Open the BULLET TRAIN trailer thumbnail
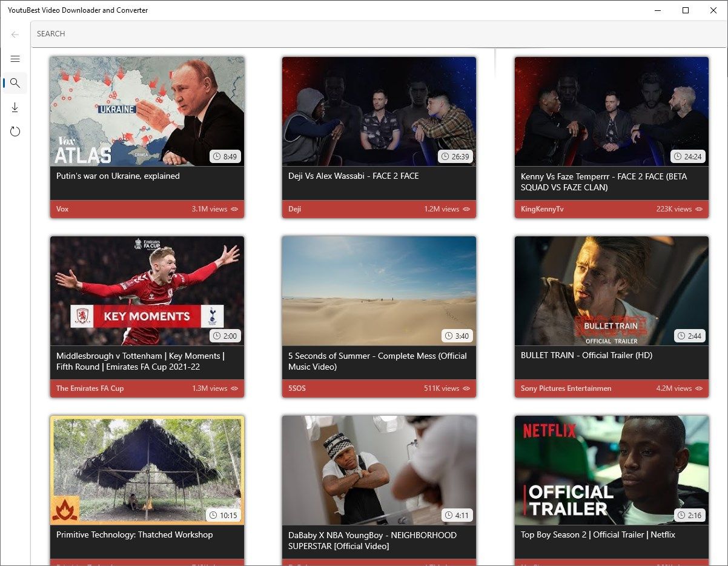 pos(612,291)
